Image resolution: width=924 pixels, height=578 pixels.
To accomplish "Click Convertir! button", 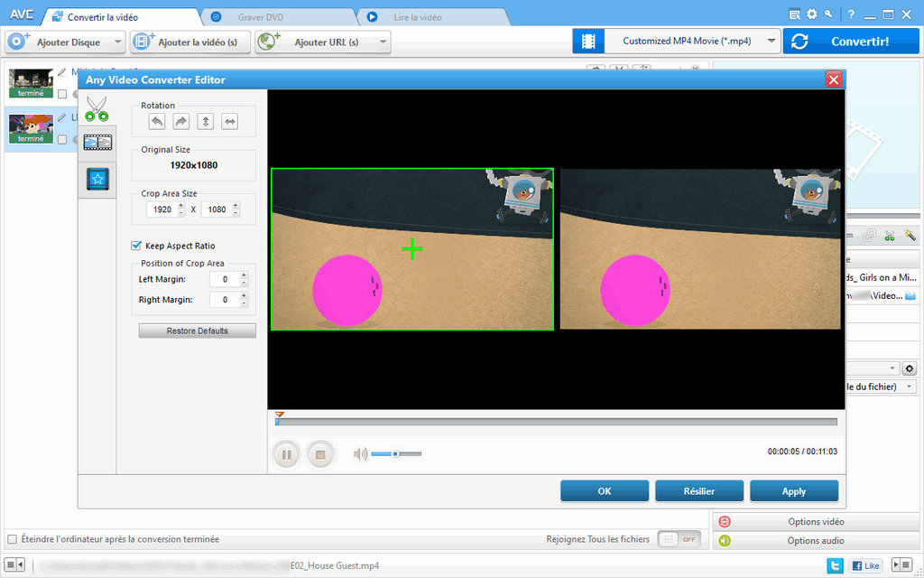I will click(x=850, y=42).
